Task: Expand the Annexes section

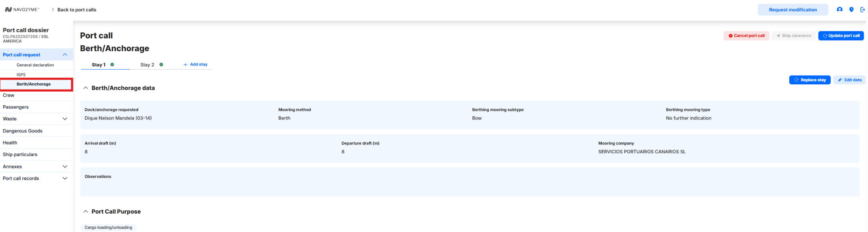Action: [x=65, y=166]
